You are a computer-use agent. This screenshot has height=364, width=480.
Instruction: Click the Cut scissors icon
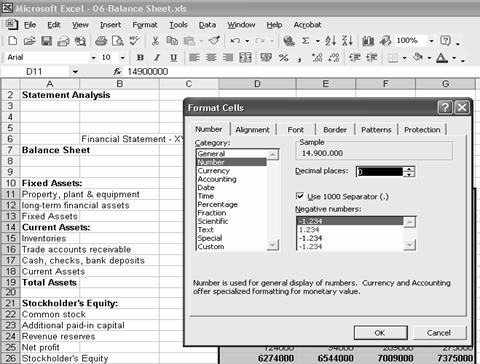(x=155, y=41)
